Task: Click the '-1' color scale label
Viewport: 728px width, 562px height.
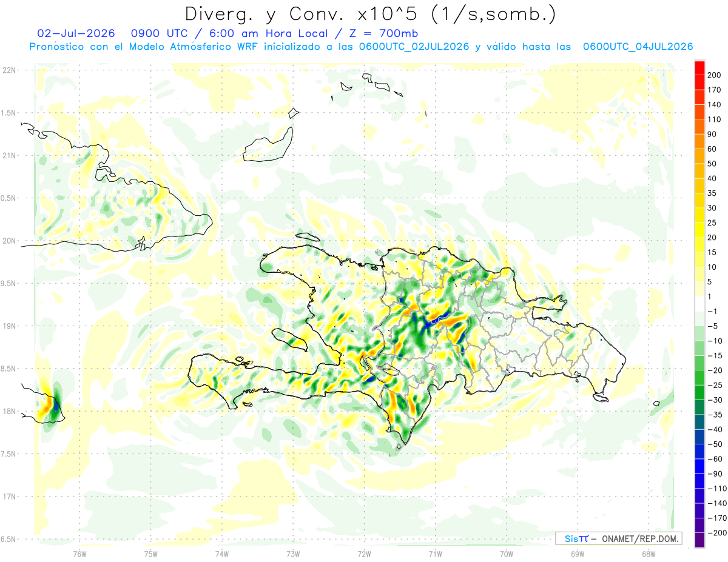Action: (713, 311)
